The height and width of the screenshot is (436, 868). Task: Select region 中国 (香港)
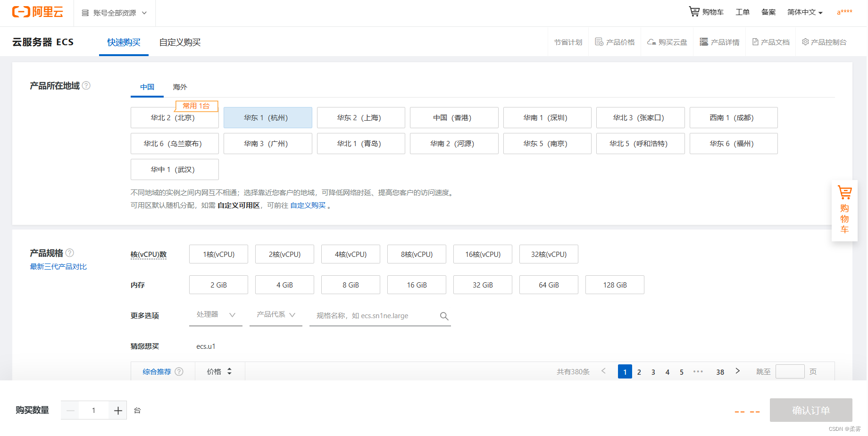tap(454, 118)
